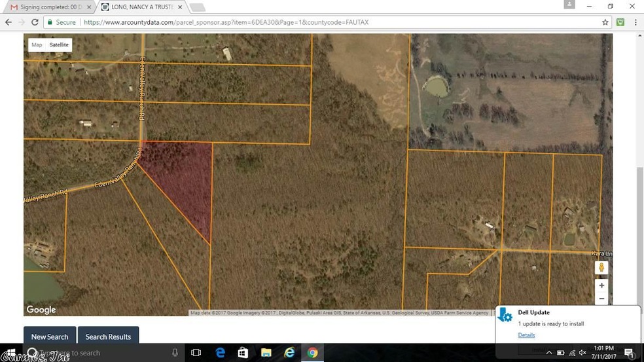Return to Search Results
Screen dimensions: 644x362
click(108, 336)
